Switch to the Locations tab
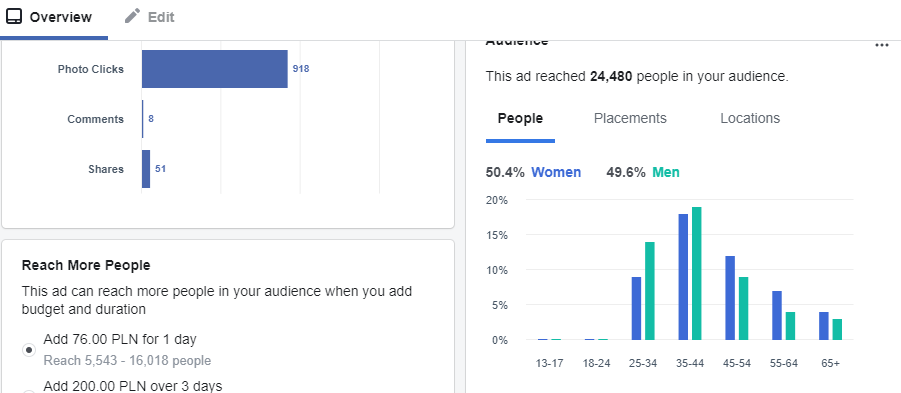This screenshot has height=393, width=901. 750,118
